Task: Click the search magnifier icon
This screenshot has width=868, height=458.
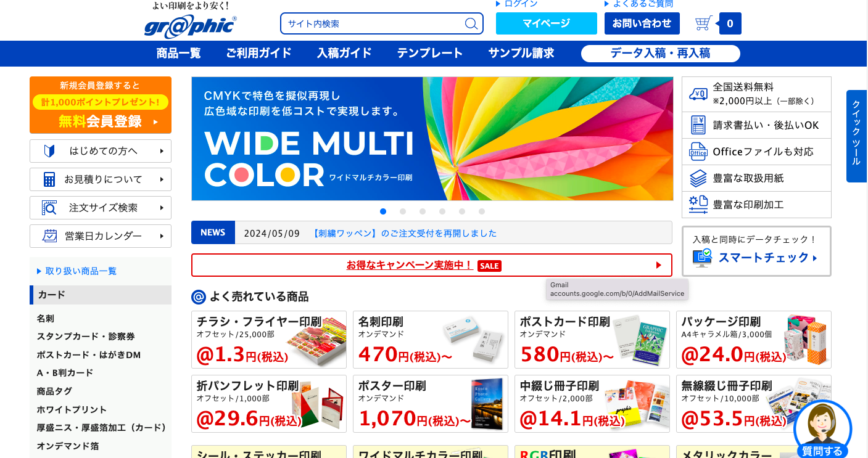Action: pos(471,24)
